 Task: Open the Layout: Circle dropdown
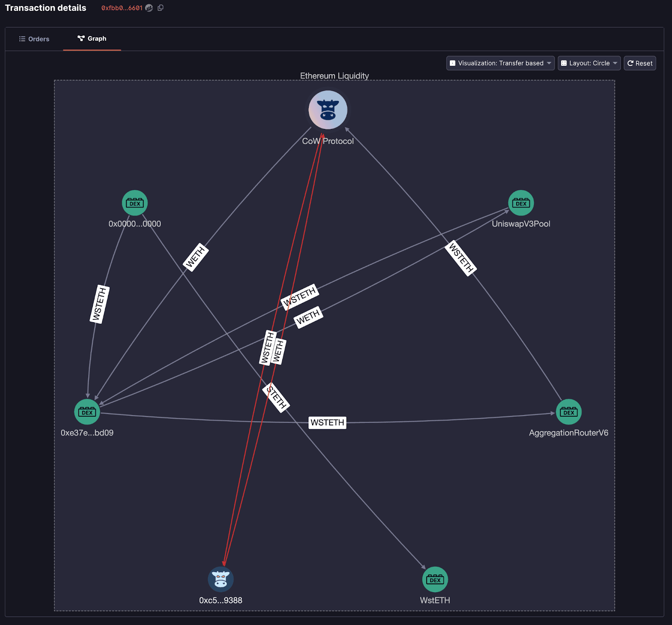(x=589, y=63)
